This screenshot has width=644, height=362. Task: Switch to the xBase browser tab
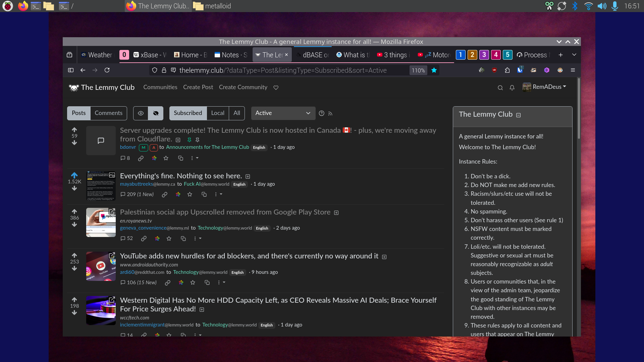point(150,55)
